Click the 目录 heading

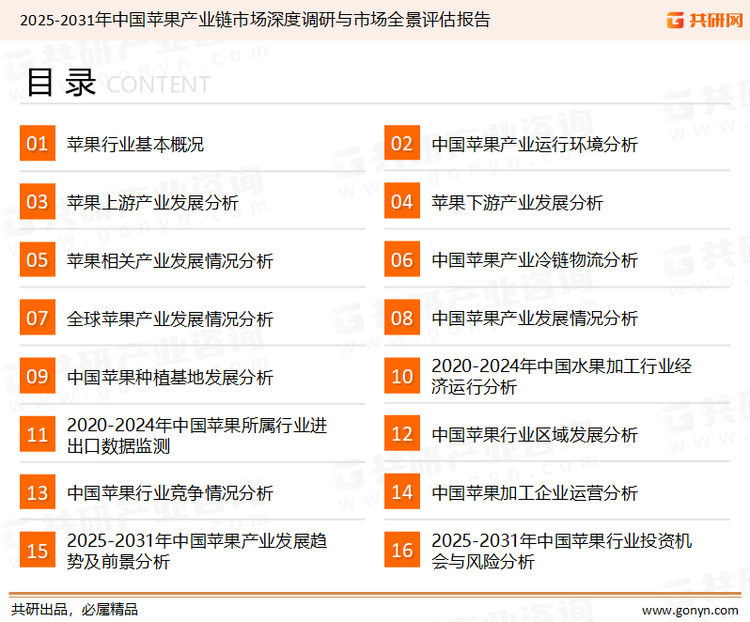[61, 83]
